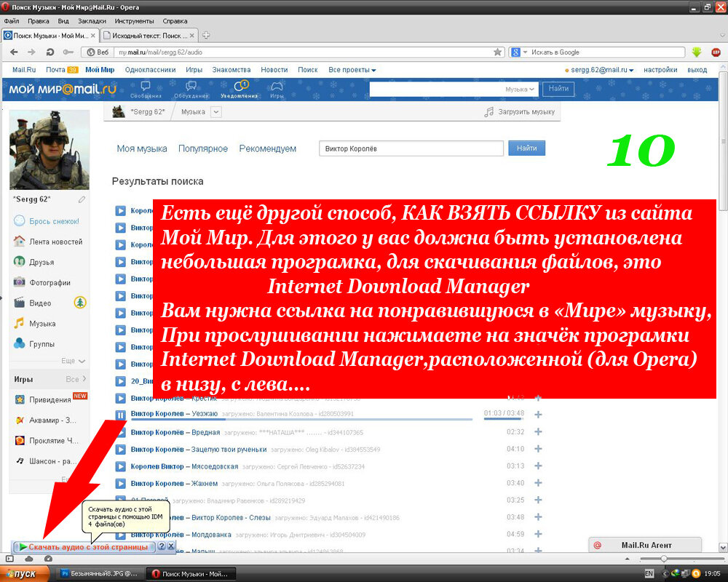This screenshot has width=728, height=582.
Task: Add Жахнем track with the plus icon
Action: coord(538,483)
